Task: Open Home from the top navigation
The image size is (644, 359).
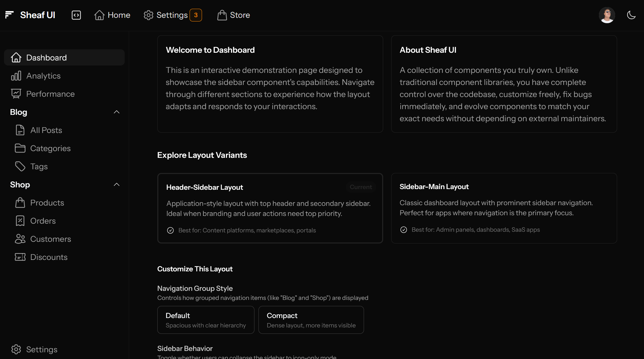Action: point(112,15)
